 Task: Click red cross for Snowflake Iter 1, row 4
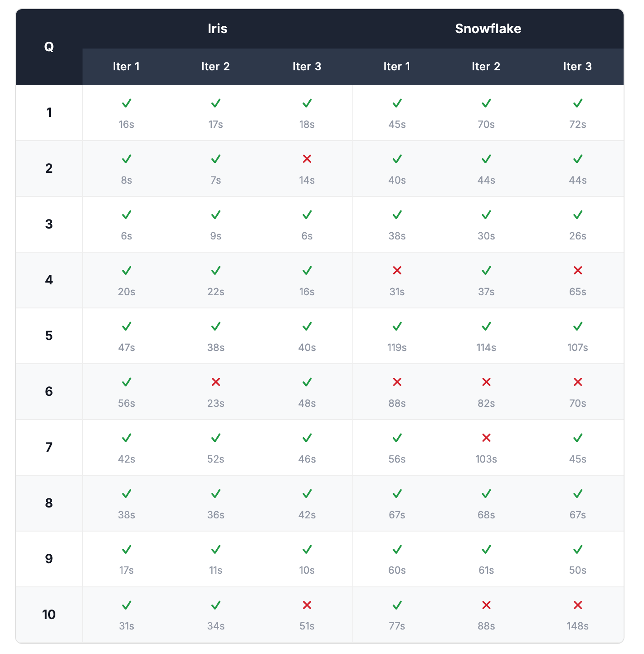coord(397,270)
